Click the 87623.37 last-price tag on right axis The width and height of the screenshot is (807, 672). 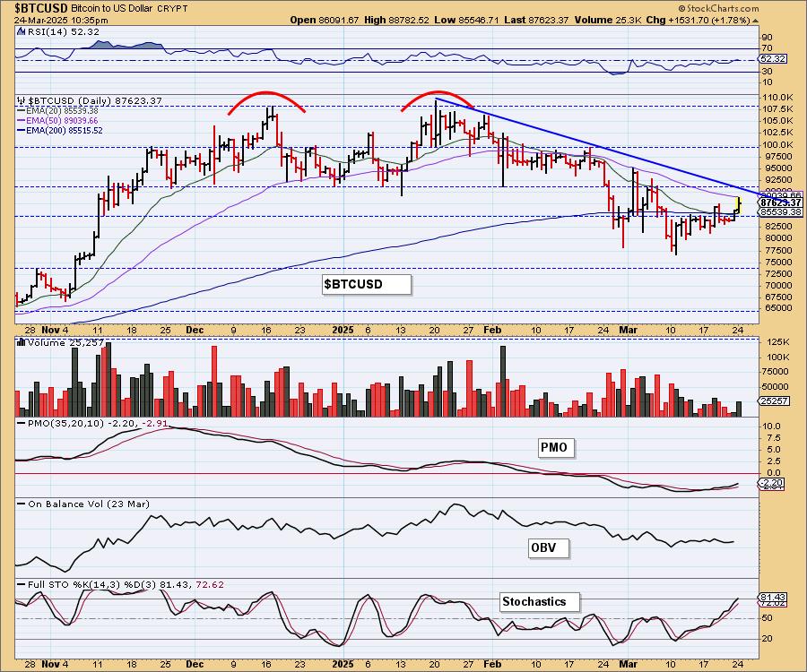[x=781, y=203]
